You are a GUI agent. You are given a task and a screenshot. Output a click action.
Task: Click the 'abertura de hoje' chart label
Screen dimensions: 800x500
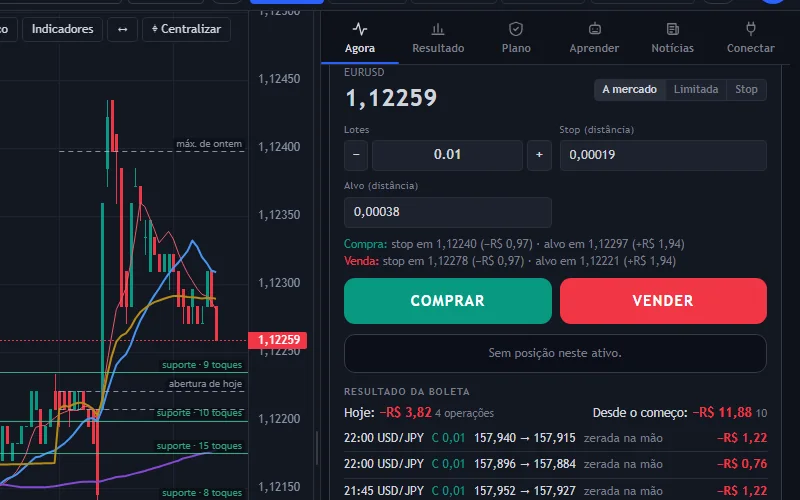(205, 384)
